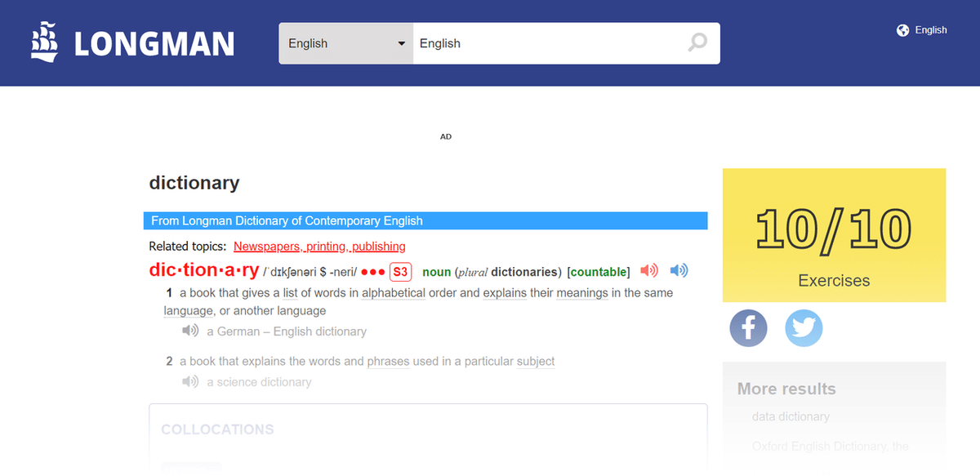Click the word 'subject' in second definition

click(x=536, y=361)
